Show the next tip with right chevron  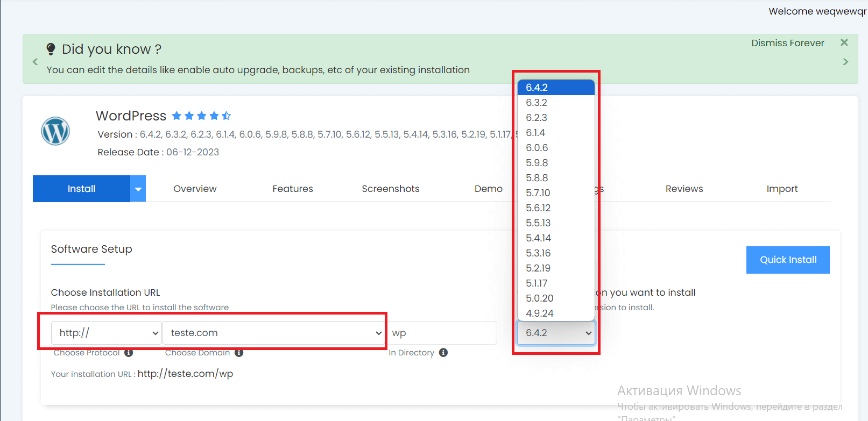coord(845,62)
